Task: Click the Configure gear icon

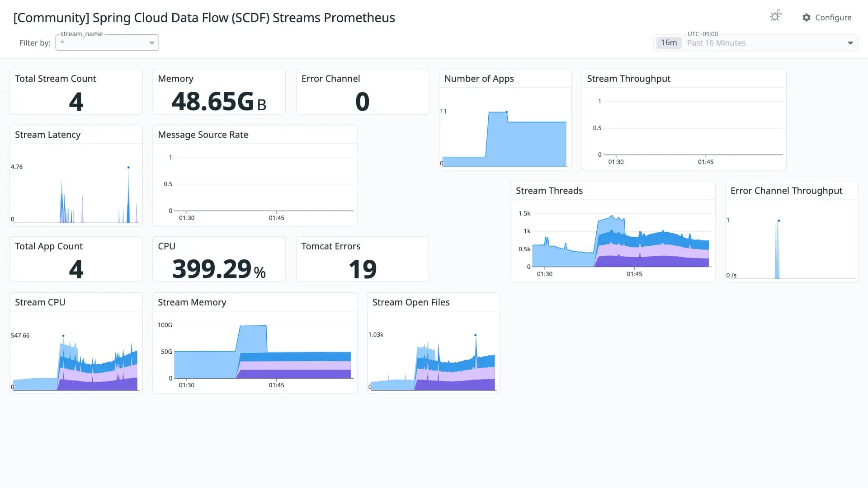Action: (807, 18)
